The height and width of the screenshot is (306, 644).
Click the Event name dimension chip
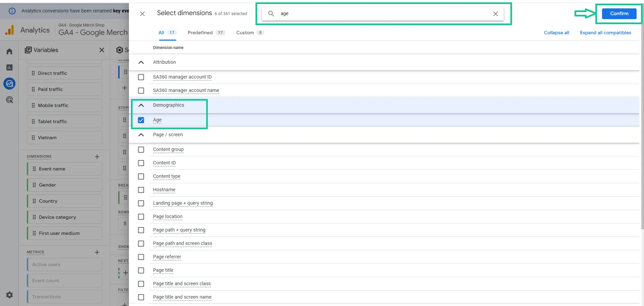64,169
